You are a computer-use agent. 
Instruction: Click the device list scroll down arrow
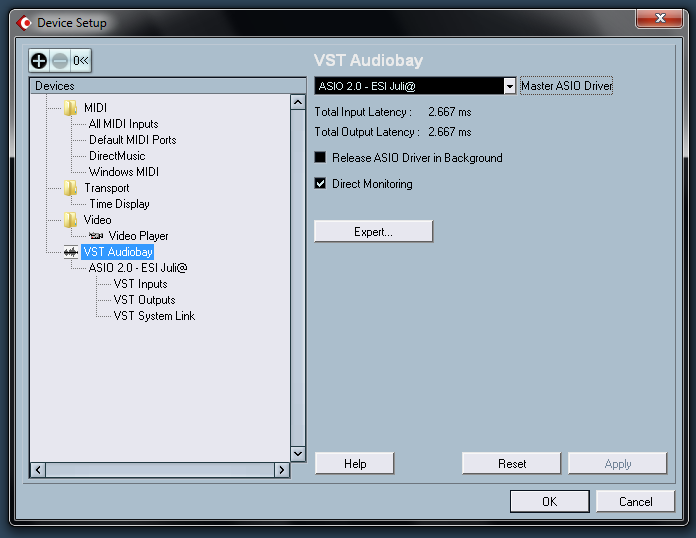(298, 454)
